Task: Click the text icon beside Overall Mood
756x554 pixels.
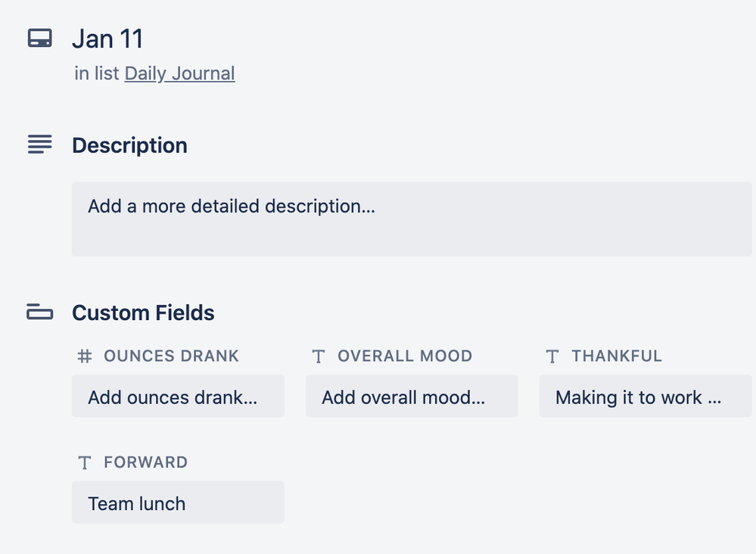Action: click(319, 356)
